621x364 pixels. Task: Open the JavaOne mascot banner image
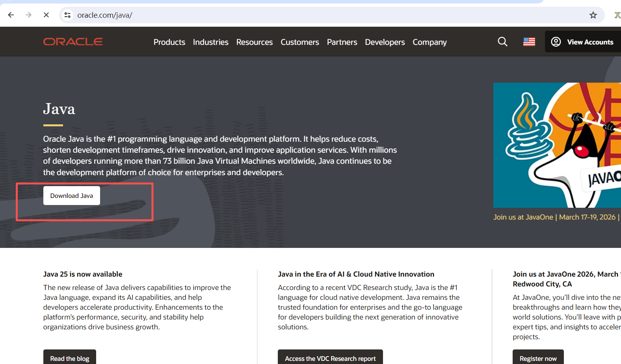coord(557,145)
